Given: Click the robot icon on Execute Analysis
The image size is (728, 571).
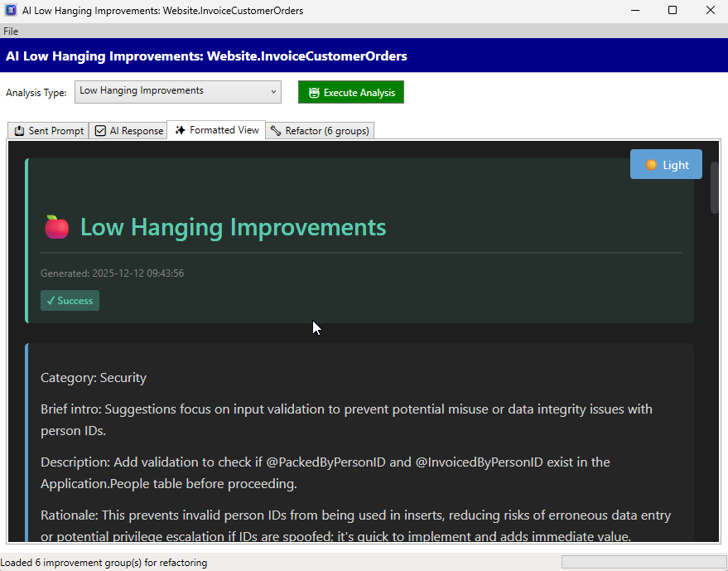Looking at the screenshot, I should tap(314, 93).
